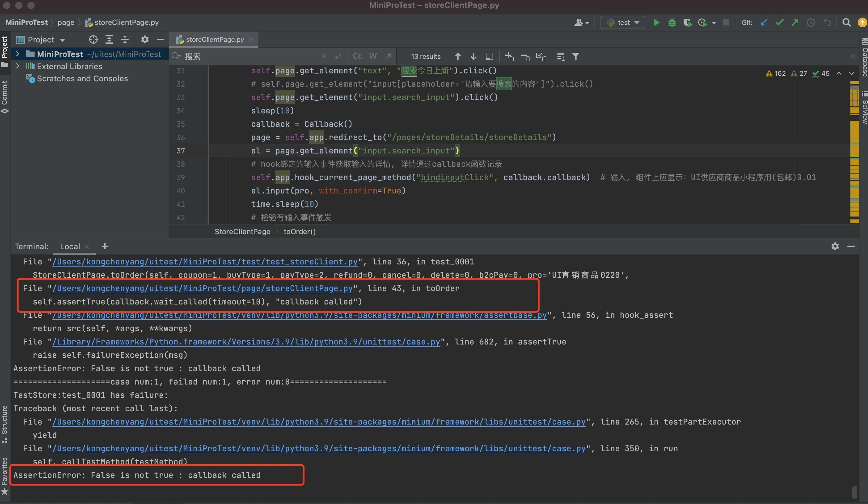Image resolution: width=868 pixels, height=504 pixels.
Task: Click the 搜索 find input field
Action: click(x=251, y=56)
